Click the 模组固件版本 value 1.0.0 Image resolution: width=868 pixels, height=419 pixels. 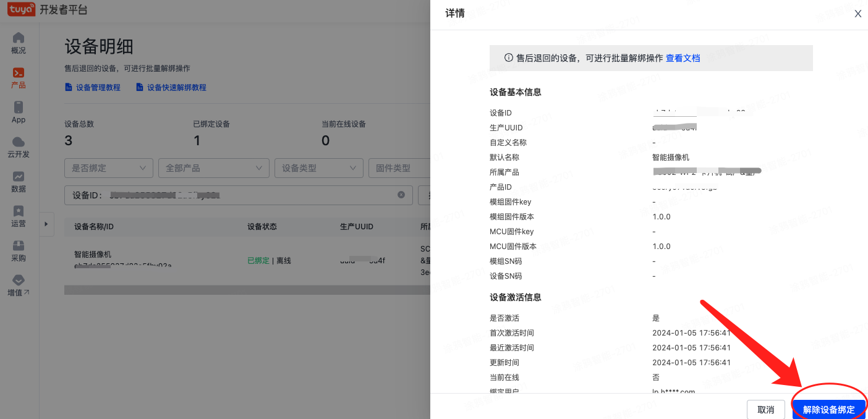coord(662,217)
